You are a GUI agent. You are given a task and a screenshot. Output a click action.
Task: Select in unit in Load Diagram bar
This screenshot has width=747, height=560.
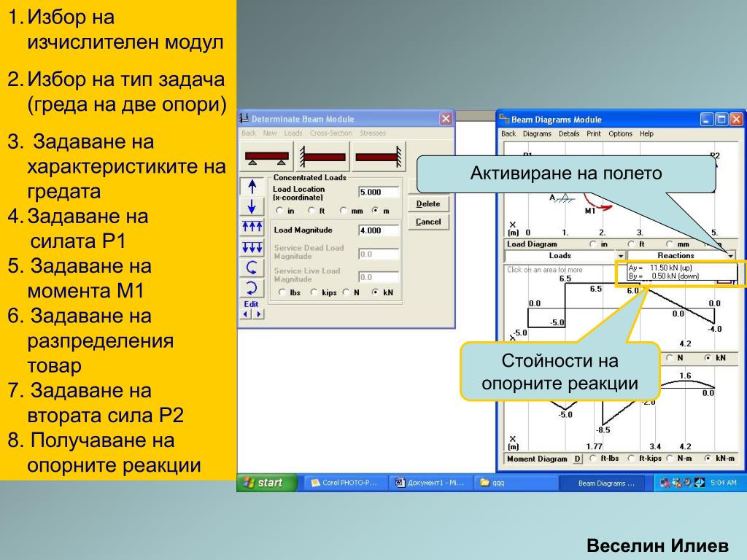pyautogui.click(x=593, y=244)
